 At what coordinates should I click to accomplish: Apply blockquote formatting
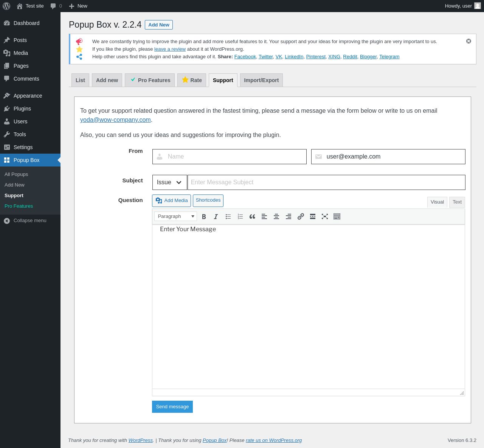(252, 216)
